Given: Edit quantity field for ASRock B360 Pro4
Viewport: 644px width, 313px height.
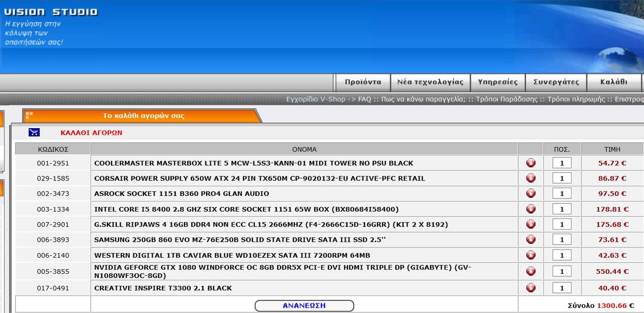Looking at the screenshot, I should click(562, 193).
